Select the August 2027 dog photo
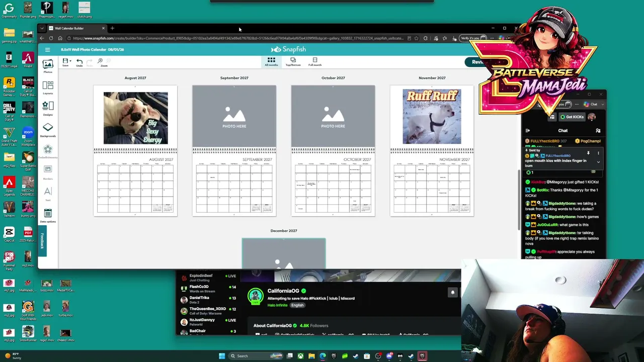Viewport: 644px width, 362px height. (136, 118)
